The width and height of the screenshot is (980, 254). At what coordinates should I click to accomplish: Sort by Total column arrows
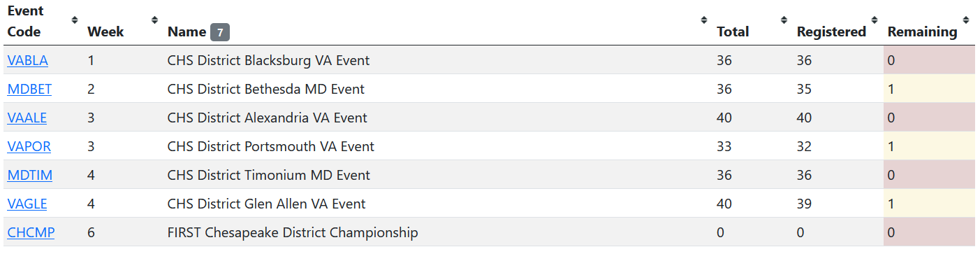click(x=784, y=20)
